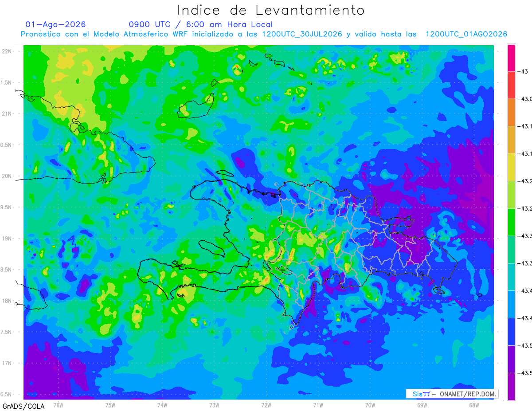Click the '75W' longitude label
This screenshot has height=411, width=532.
pyautogui.click(x=110, y=405)
